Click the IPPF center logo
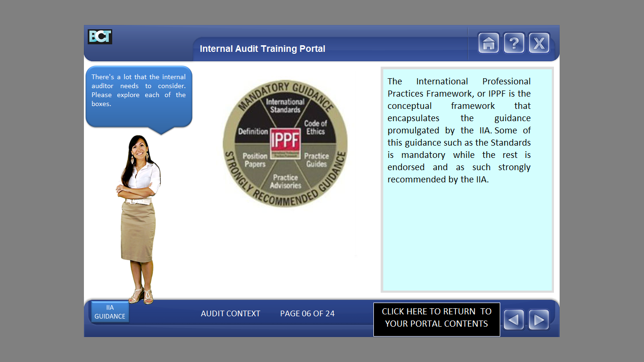 click(x=285, y=144)
